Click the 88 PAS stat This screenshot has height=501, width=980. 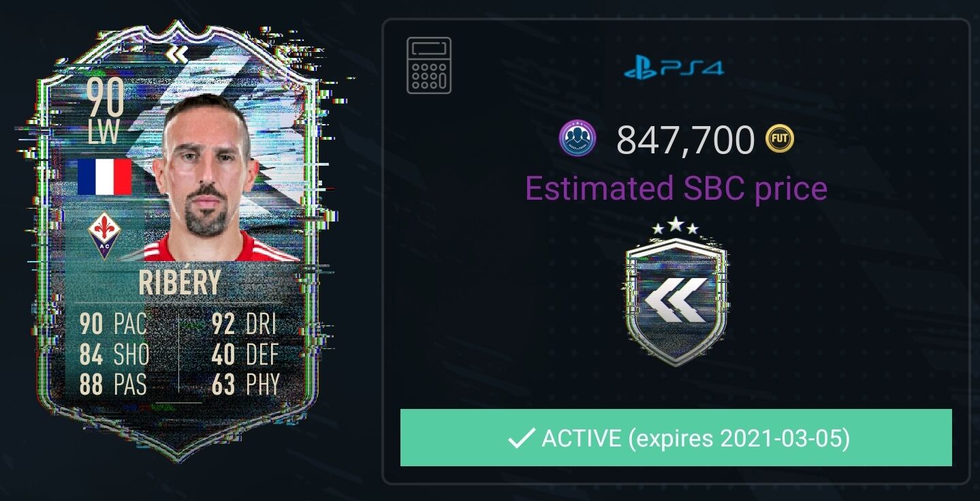coord(113,384)
